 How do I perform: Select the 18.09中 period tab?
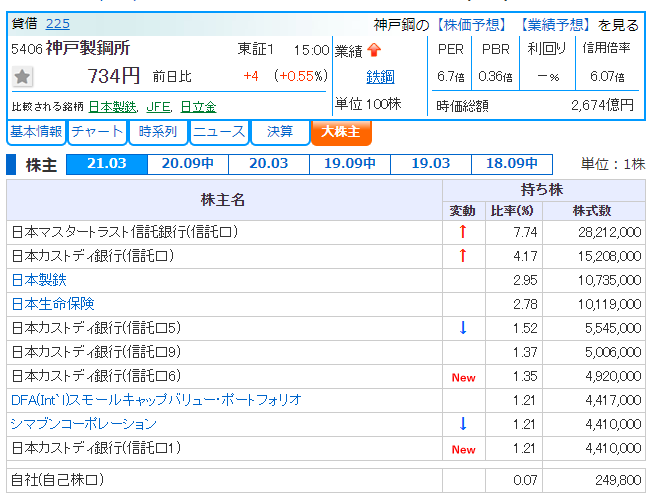pyautogui.click(x=512, y=164)
